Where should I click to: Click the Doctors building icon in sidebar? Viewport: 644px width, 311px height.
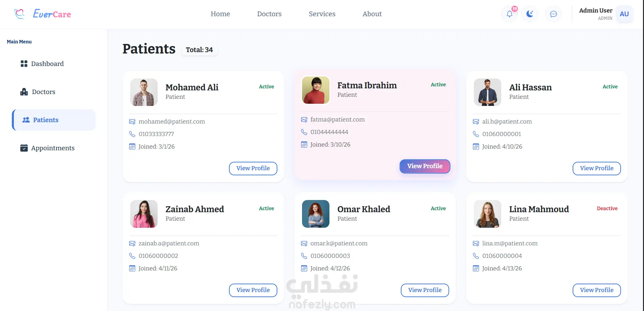coord(24,92)
